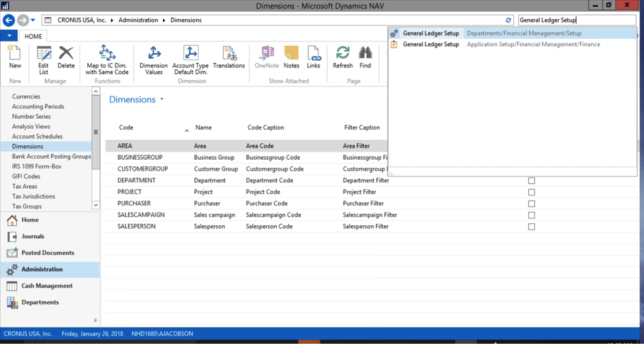Click the Name column header

click(203, 127)
